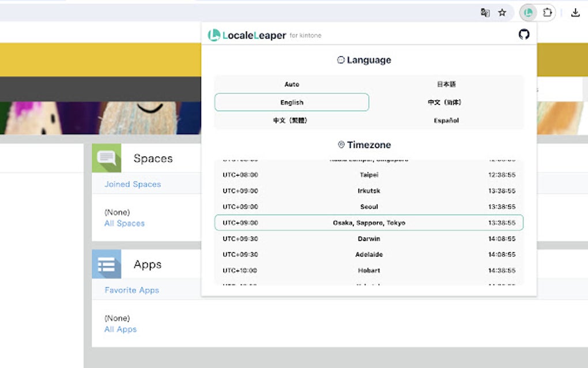Select Traditional Chinese language option
The width and height of the screenshot is (588, 368).
point(292,121)
